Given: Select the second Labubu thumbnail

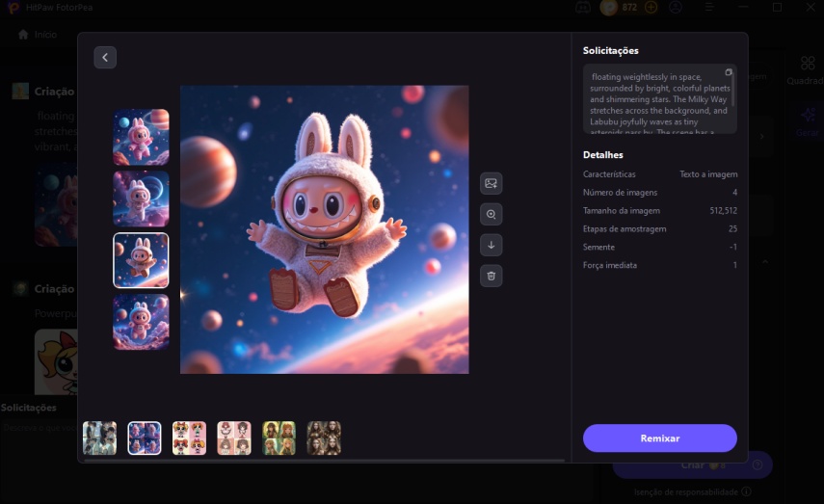Looking at the screenshot, I should (x=141, y=199).
